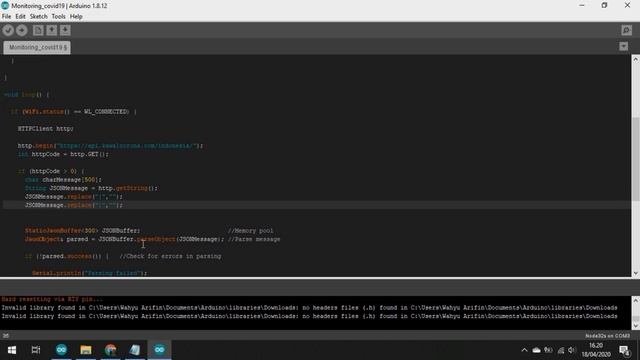This screenshot has width=640, height=360.
Task: Open the File menu
Action: 7,16
